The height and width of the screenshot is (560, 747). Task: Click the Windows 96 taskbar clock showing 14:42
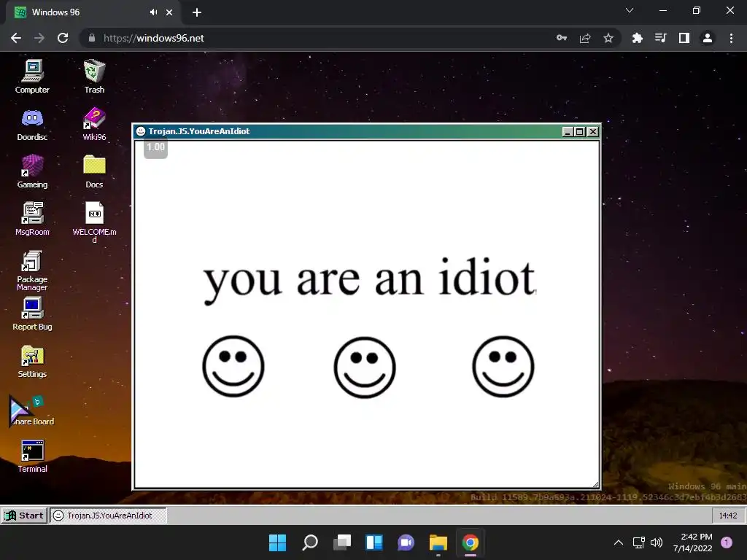pos(728,516)
